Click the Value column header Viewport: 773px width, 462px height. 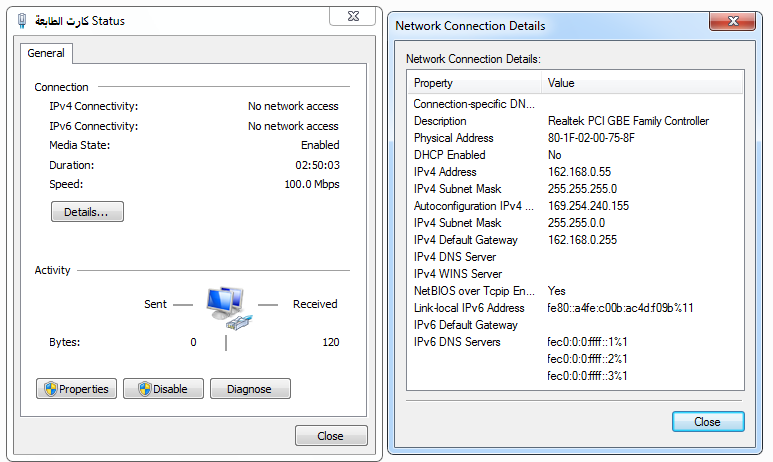click(x=642, y=83)
